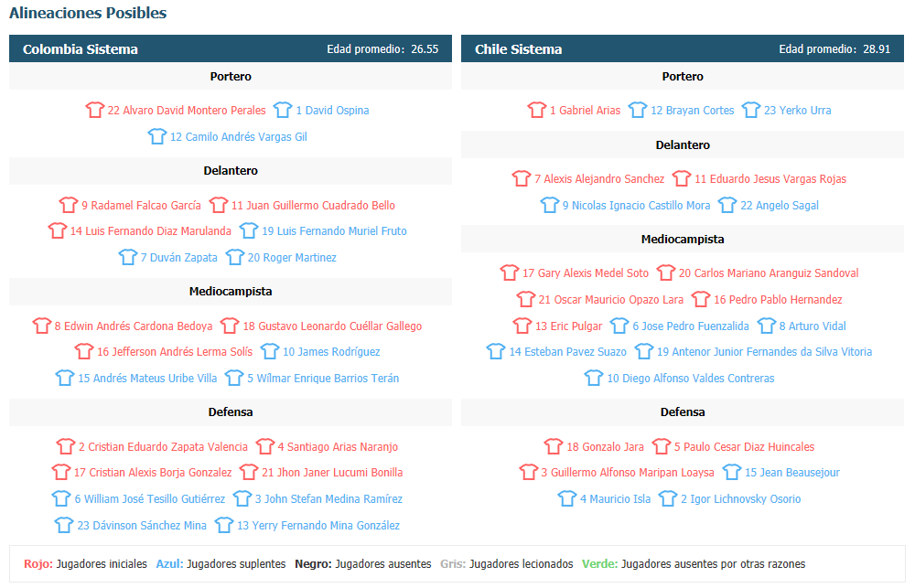Click red jersey icon beside Eduardo Jesus Vargas Rojas

pyautogui.click(x=682, y=178)
